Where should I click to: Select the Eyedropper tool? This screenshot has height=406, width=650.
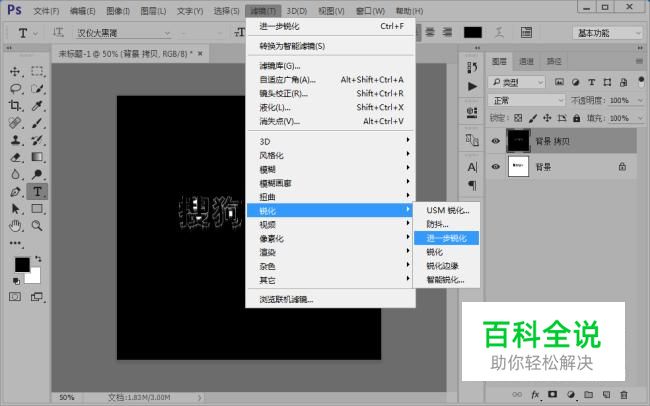tap(37, 105)
